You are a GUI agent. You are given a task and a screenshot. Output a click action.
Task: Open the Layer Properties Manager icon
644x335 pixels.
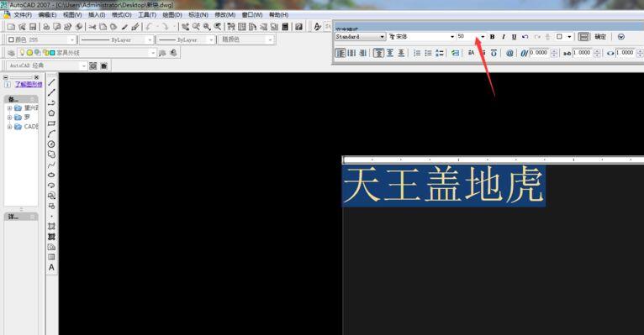click(11, 53)
